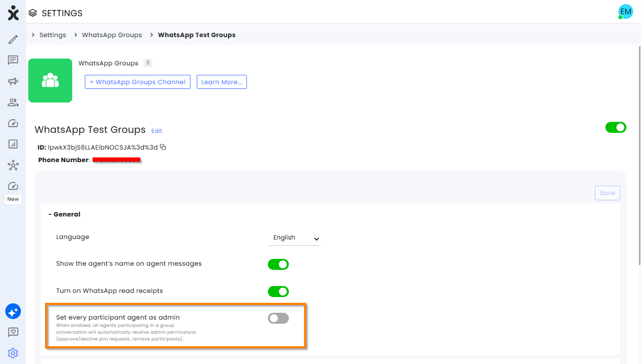Click the WhatsApp Test Groups heading
Screen dimensions: 641x364
90,130
